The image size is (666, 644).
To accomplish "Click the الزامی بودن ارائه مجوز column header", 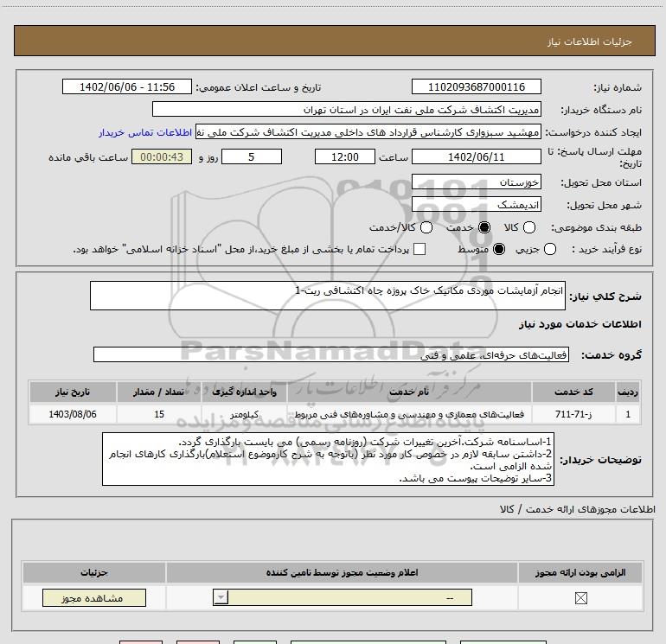I will coord(580,572).
